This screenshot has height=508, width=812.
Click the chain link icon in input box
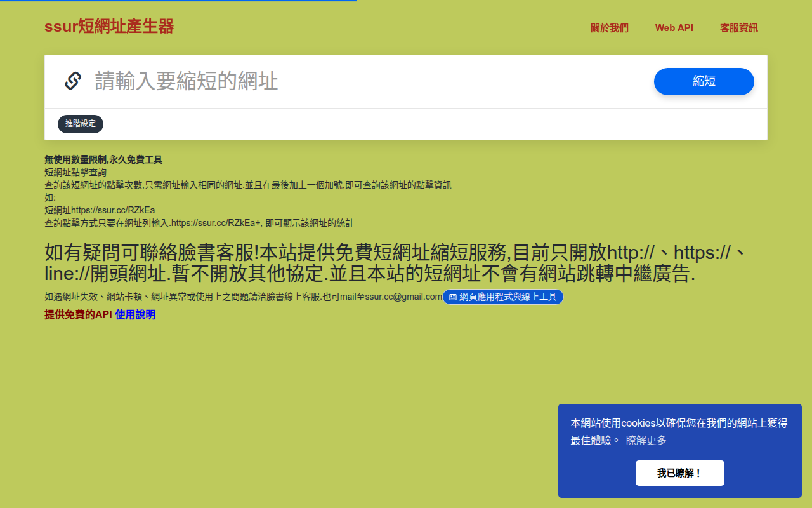[x=73, y=81]
